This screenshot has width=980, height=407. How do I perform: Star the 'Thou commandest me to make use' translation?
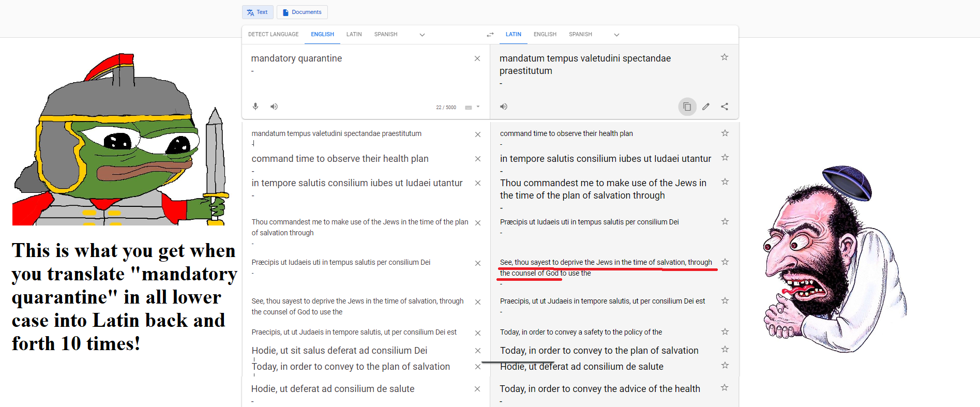[725, 182]
